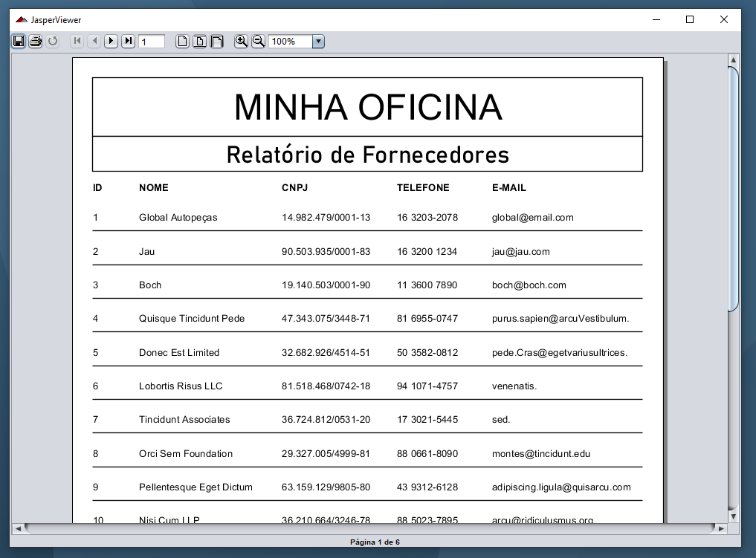Zoom out with the magnifier minus icon
This screenshot has height=558, width=756.
tap(259, 42)
